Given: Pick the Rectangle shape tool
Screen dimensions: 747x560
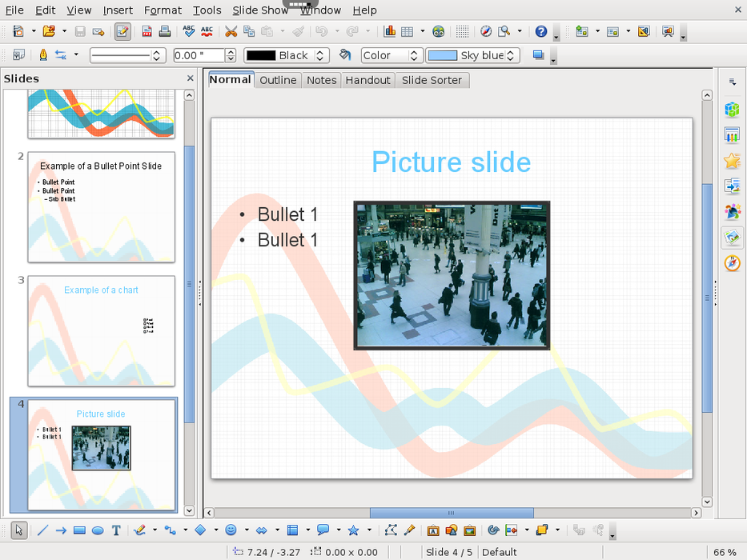Looking at the screenshot, I should [79, 530].
